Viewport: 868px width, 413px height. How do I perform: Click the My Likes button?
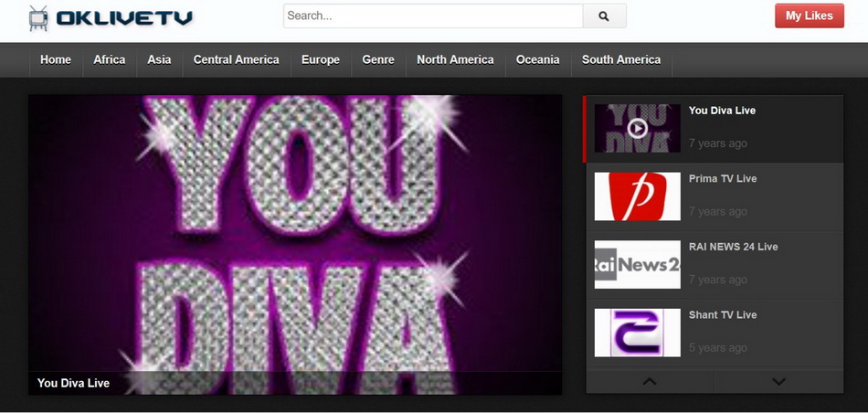(x=810, y=16)
